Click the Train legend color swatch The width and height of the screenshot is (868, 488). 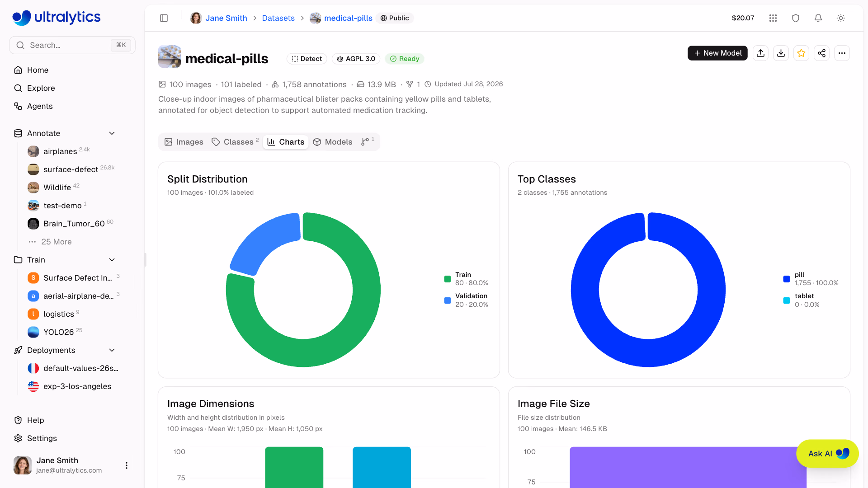coord(448,279)
